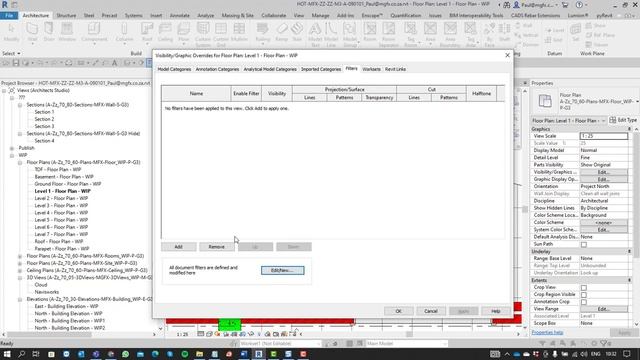Collapse the WIP node in Project Browser
This screenshot has width=640, height=360.
click(12, 156)
